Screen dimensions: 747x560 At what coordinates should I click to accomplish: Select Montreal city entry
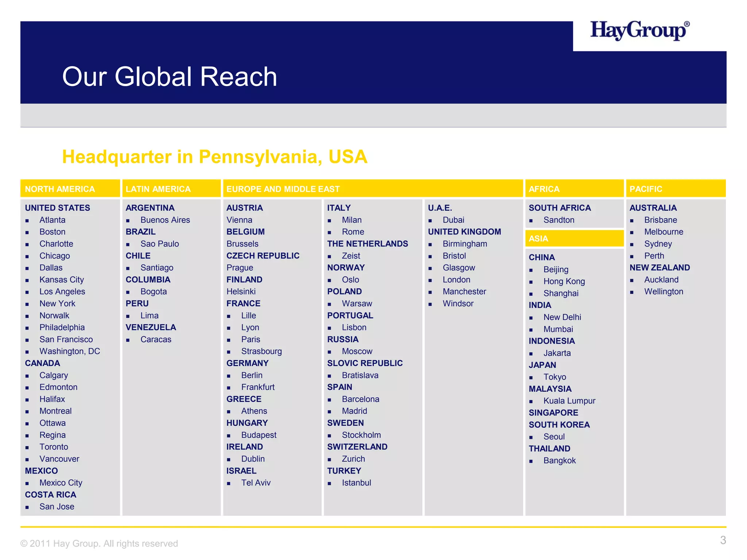point(55,411)
